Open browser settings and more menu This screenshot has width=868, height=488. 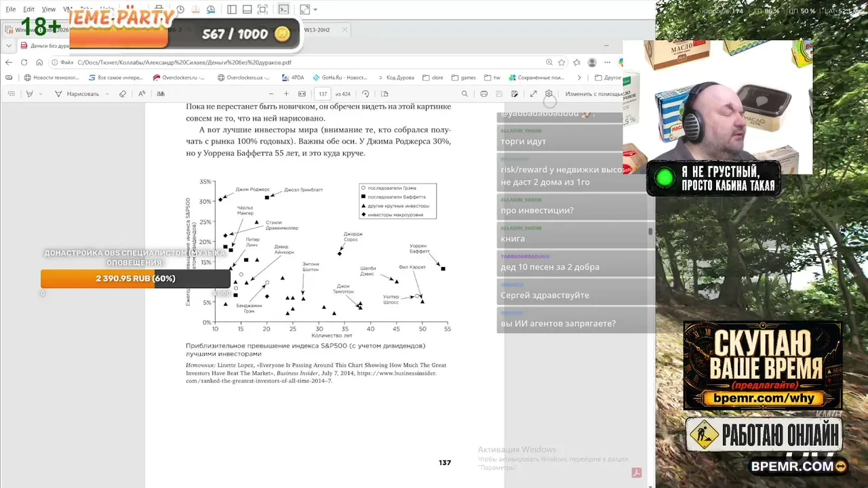(x=607, y=62)
